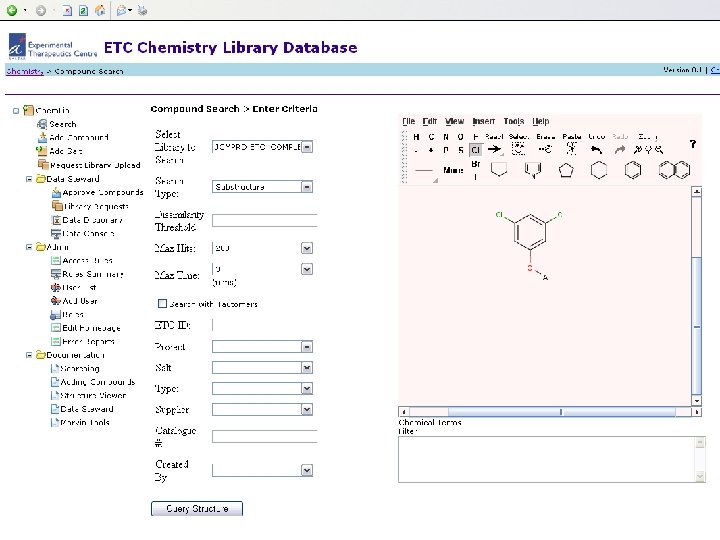
Task: Select the Bromine (Br) atom tool
Action: click(476, 164)
